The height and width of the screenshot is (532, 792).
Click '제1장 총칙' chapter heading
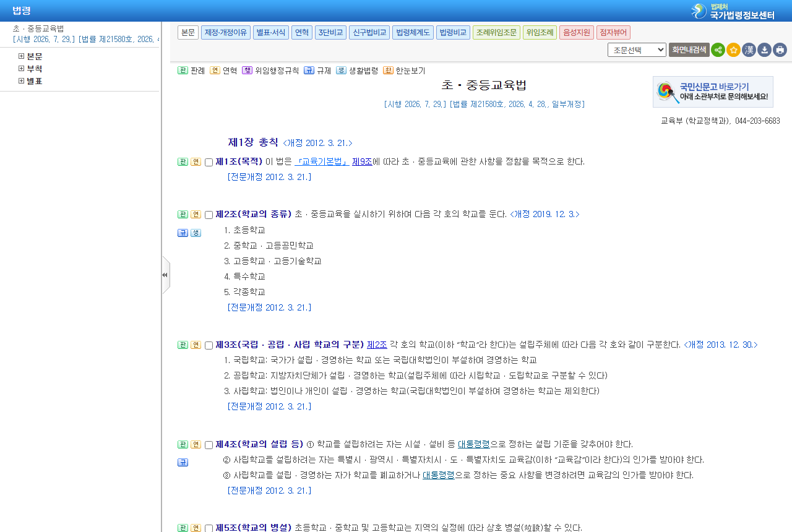pos(253,142)
